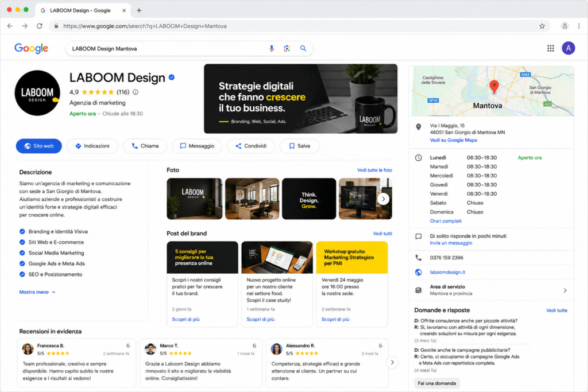Click the Google logo
The height and width of the screenshot is (392, 588).
click(x=32, y=48)
